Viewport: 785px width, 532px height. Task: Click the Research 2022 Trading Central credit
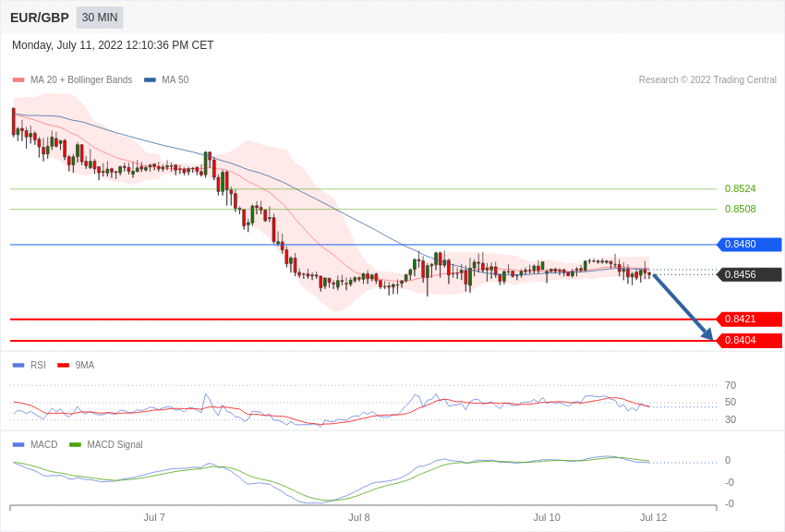coord(707,79)
